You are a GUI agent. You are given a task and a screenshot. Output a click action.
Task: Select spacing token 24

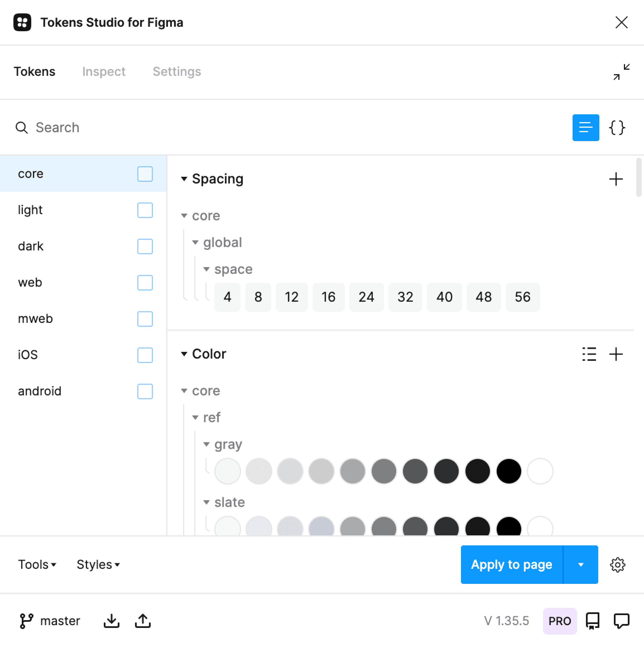[366, 298]
